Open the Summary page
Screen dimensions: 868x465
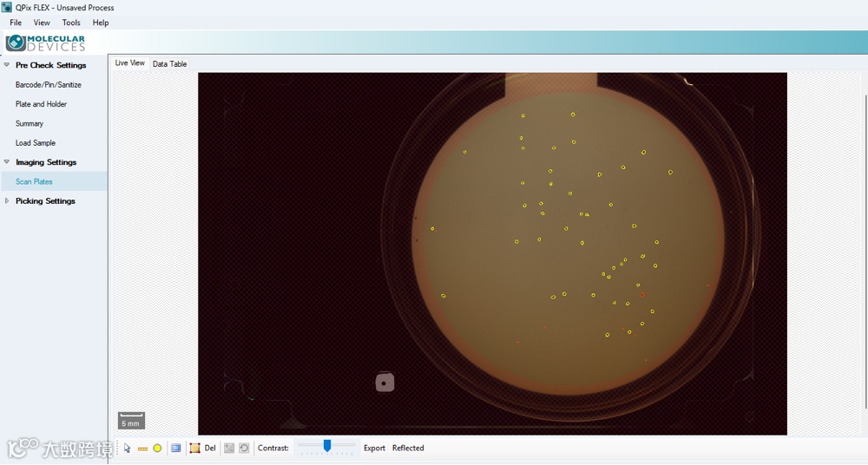point(30,123)
